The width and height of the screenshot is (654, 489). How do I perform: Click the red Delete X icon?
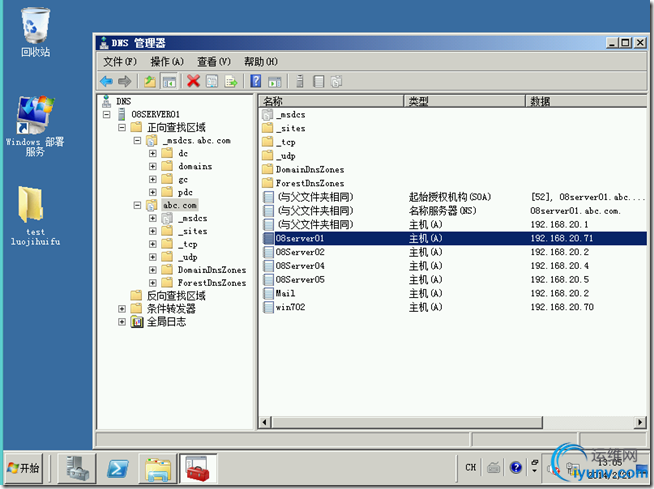click(x=193, y=81)
